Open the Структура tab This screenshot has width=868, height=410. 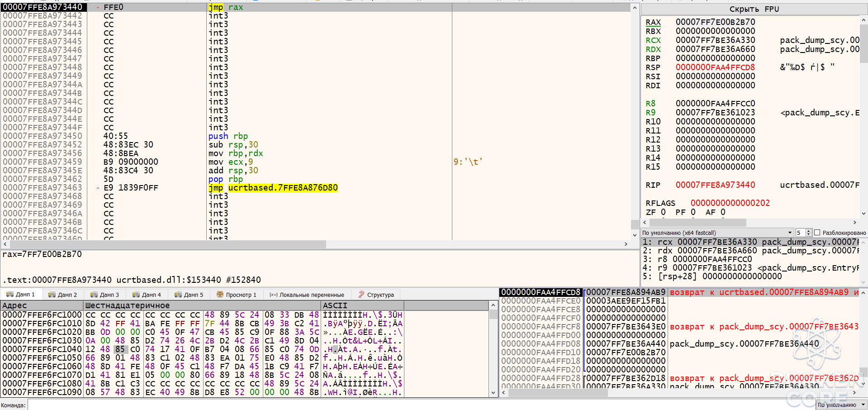(x=376, y=295)
